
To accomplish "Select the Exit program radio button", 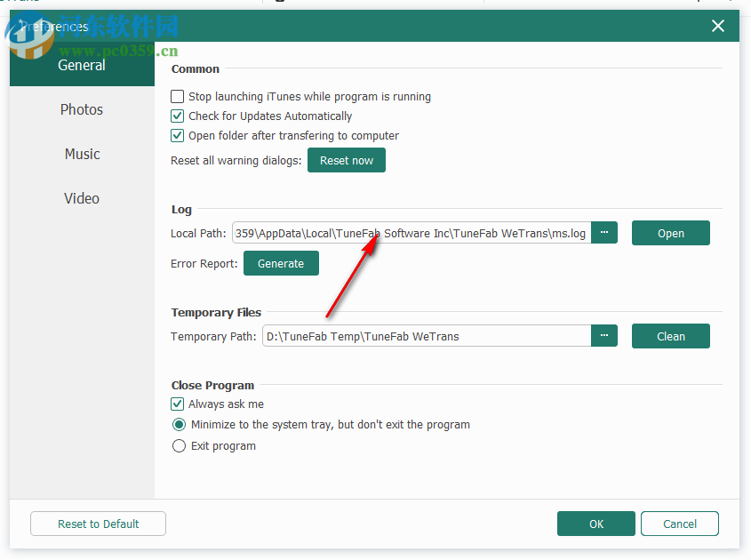I will (180, 446).
